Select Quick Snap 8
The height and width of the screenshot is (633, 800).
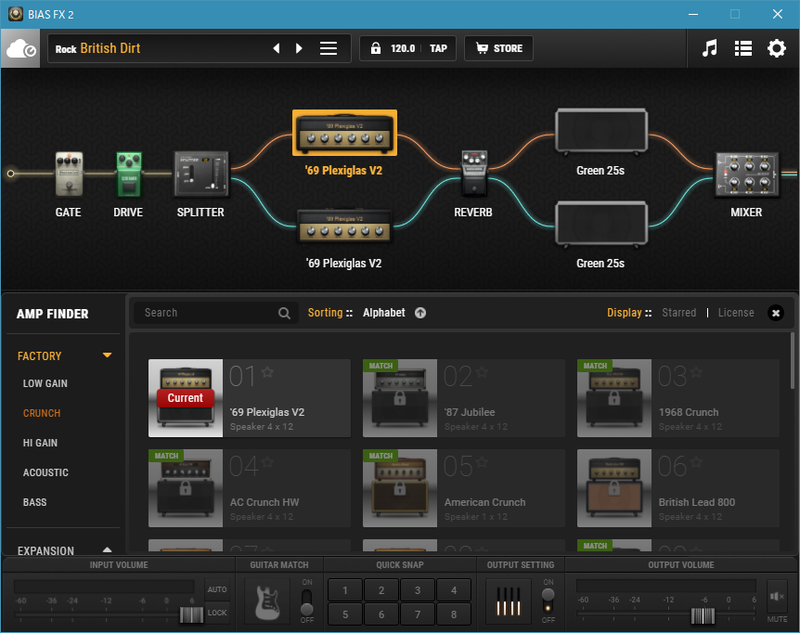pyautogui.click(x=454, y=614)
